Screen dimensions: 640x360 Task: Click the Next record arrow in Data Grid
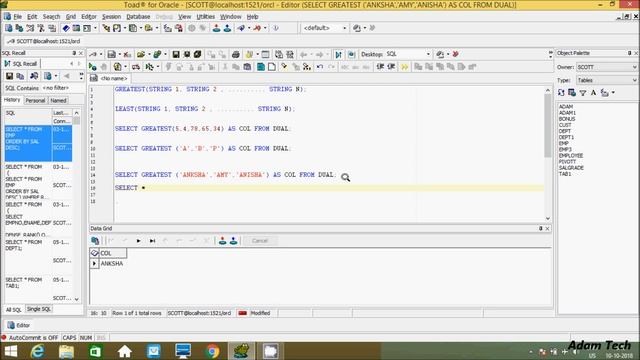tap(138, 241)
